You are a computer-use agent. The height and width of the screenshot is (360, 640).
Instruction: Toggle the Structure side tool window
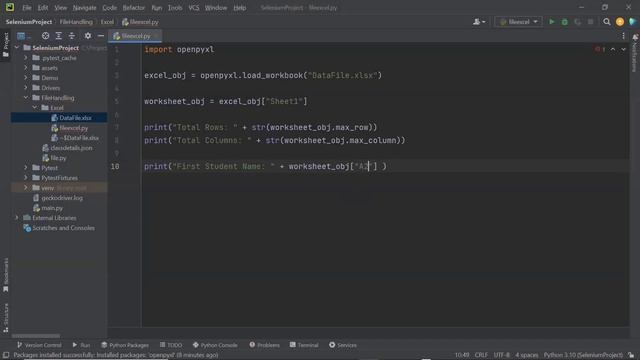[x=5, y=317]
